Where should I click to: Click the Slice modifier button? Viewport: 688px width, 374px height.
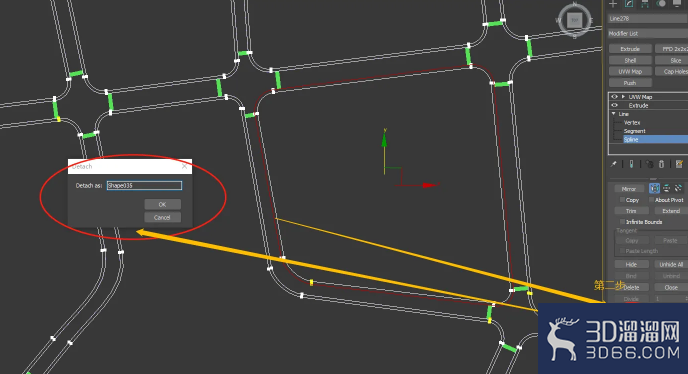point(671,60)
